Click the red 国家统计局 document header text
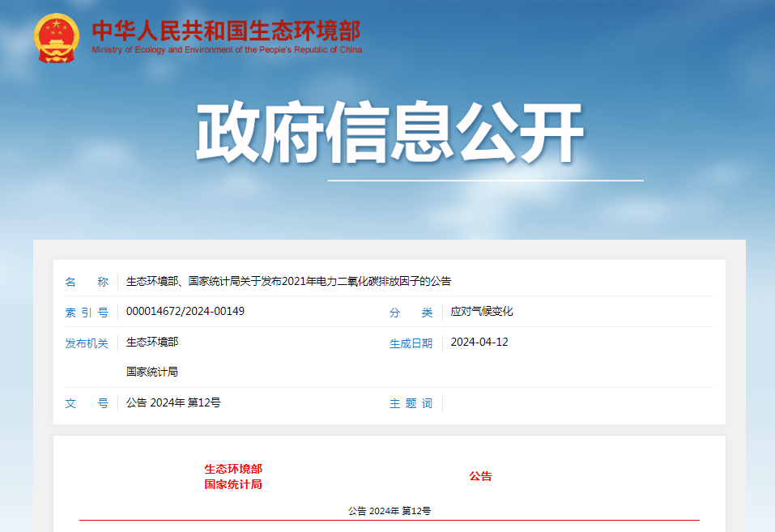Screen dimensions: 775x532 [x=233, y=485]
